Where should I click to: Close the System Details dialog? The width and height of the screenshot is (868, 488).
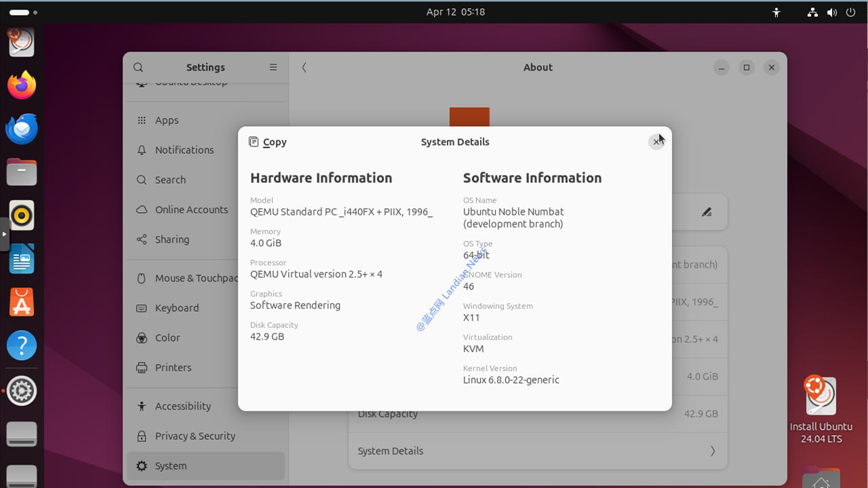coord(656,142)
